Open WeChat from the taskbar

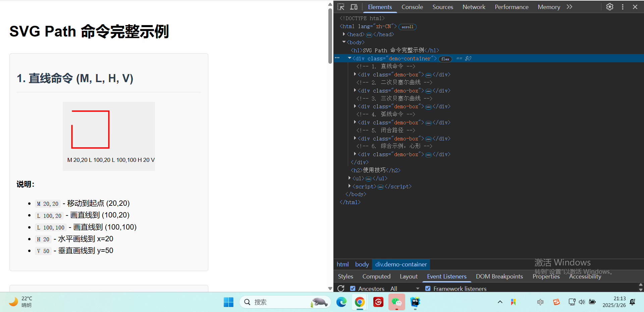click(x=397, y=302)
